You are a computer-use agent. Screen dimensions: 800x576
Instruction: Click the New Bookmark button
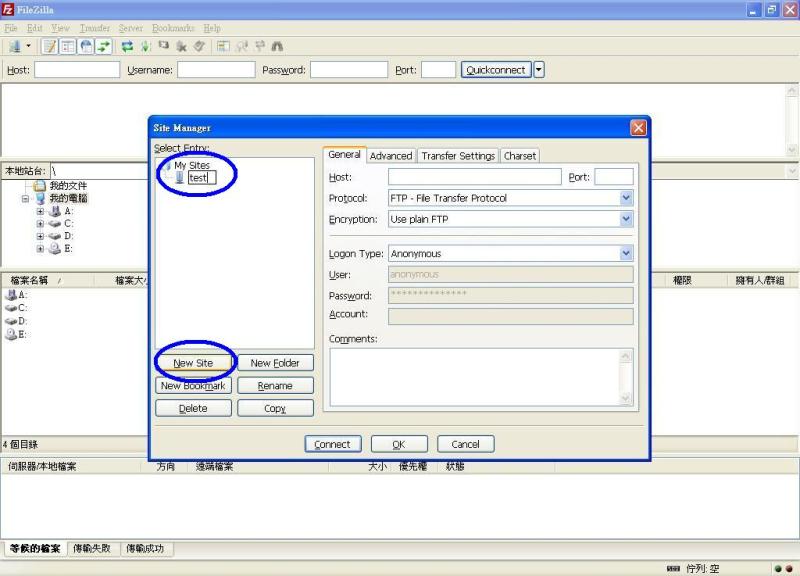193,386
